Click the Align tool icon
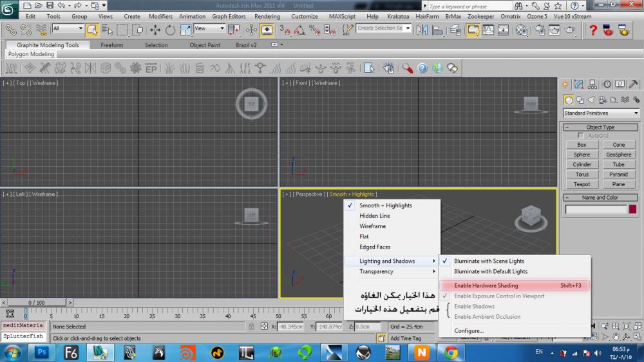This screenshot has width=644, height=362. (437, 30)
